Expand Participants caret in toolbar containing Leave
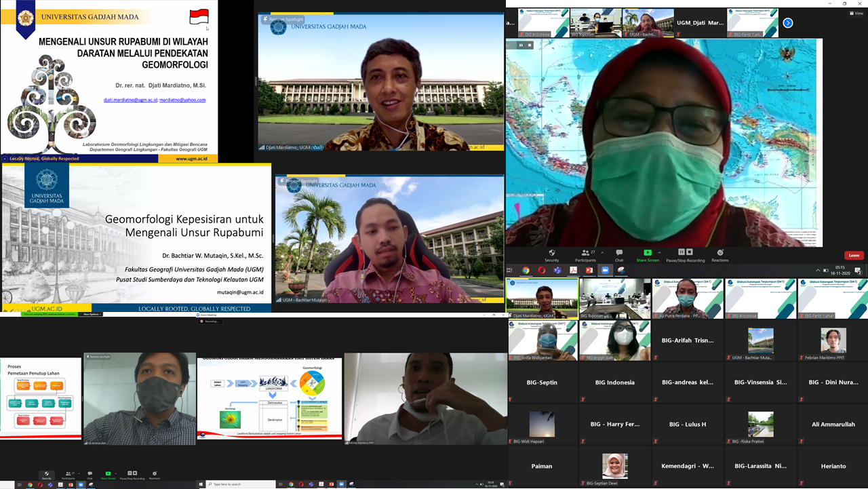Image resolution: width=868 pixels, height=489 pixels. click(602, 252)
